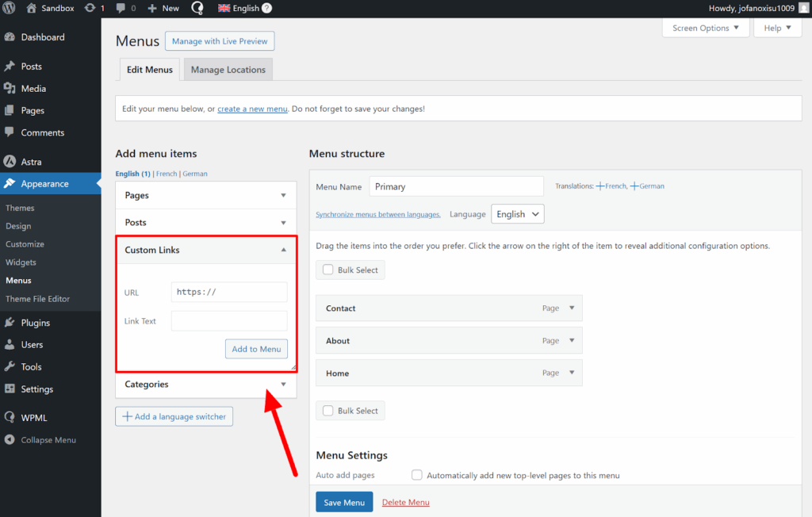
Task: Click the Save Menu button
Action: 344,502
